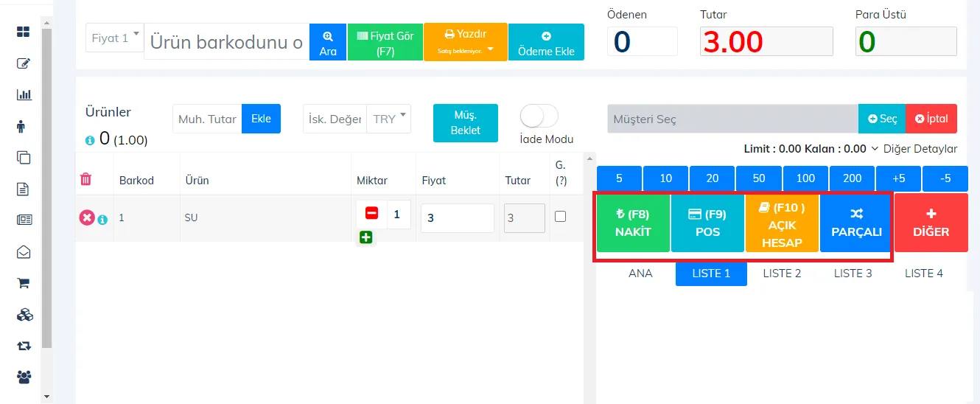Open the TRY currency dropdown
The height and width of the screenshot is (404, 980).
click(389, 119)
